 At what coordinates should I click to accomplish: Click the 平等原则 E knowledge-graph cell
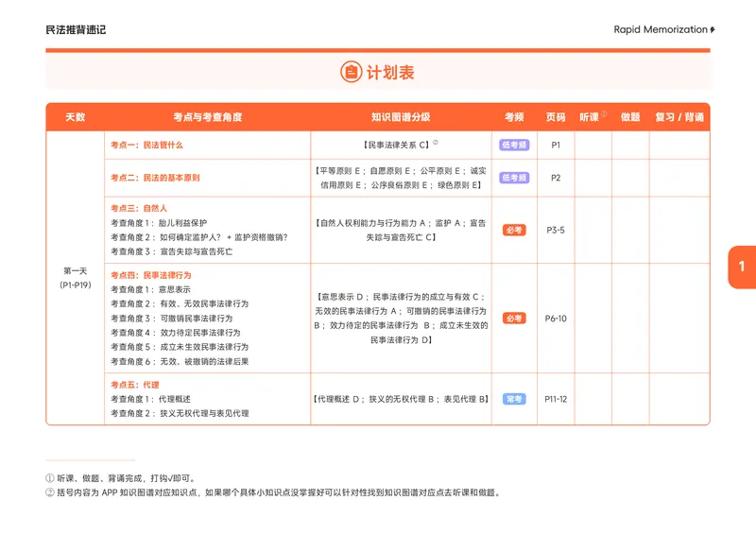[x=401, y=178]
